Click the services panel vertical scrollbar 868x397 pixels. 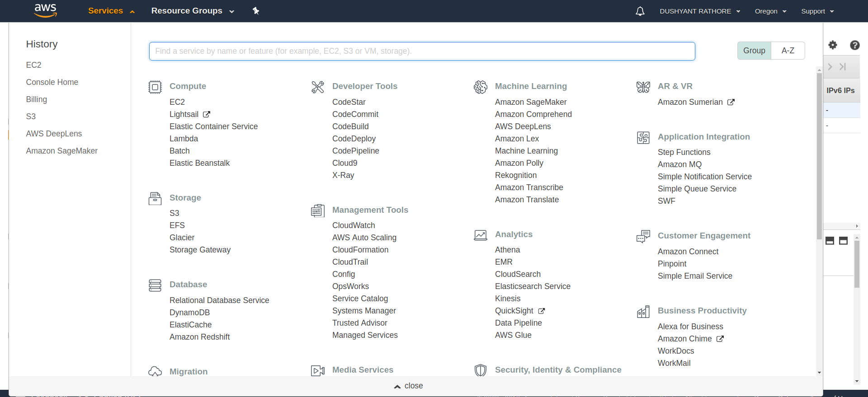819,156
